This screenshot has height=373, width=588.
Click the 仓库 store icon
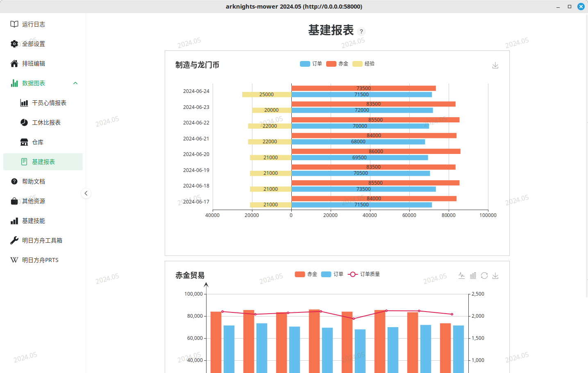(24, 142)
